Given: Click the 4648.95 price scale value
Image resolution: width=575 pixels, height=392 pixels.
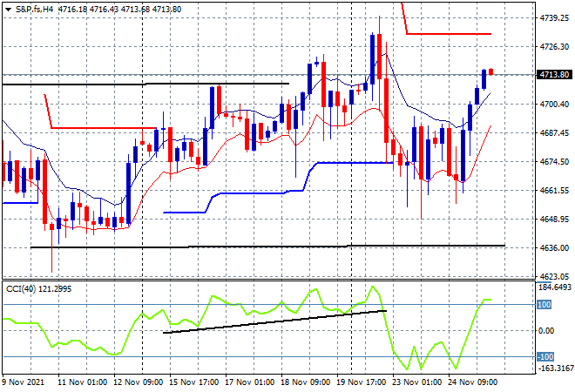Looking at the screenshot, I should 554,220.
